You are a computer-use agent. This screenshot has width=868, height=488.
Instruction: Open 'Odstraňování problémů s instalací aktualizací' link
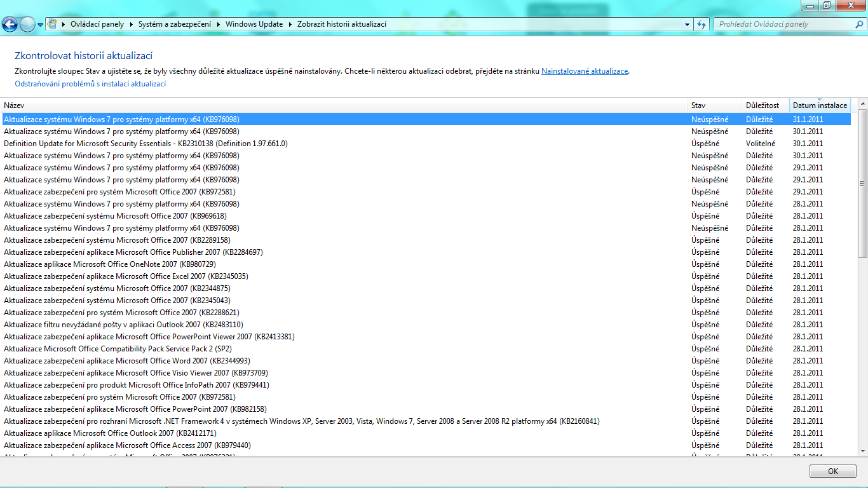pos(90,84)
